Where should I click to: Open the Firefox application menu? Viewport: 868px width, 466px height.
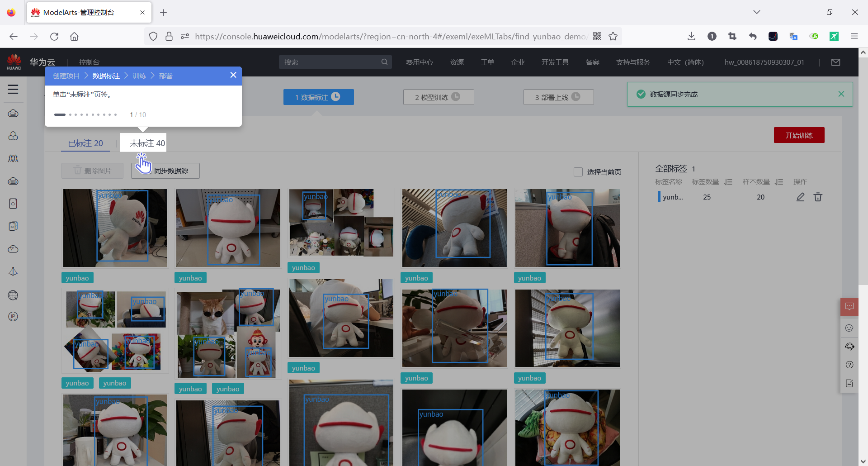click(x=854, y=36)
